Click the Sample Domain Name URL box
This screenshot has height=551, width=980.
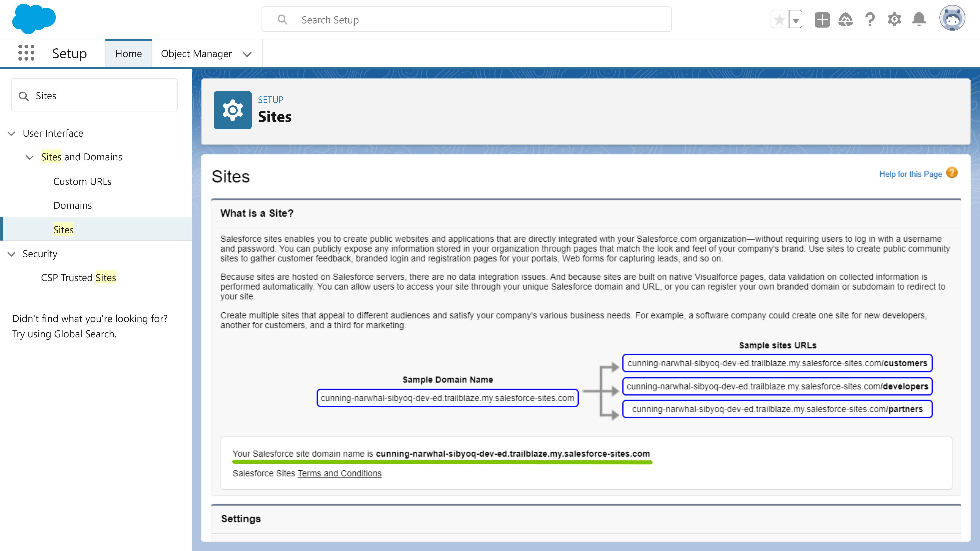(x=447, y=398)
